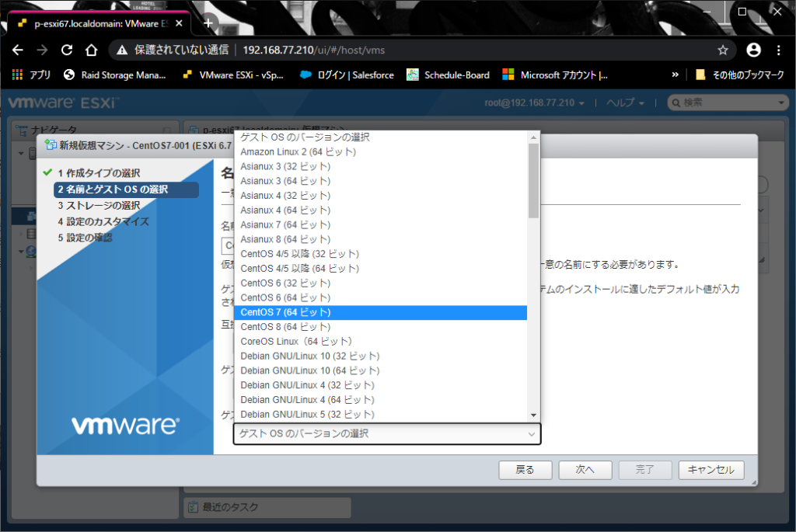
Task: Choose Debian GNU/Linux 4 (64 ビット)
Action: (380, 400)
